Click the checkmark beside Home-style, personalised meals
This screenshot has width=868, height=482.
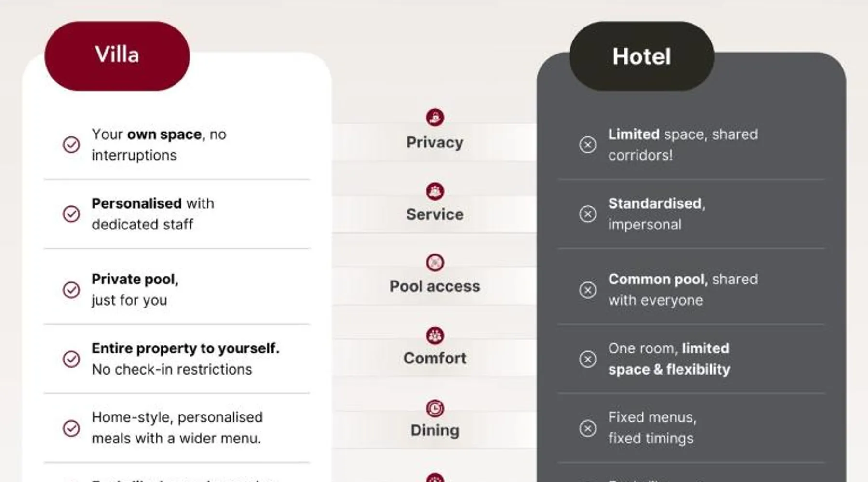pyautogui.click(x=71, y=428)
